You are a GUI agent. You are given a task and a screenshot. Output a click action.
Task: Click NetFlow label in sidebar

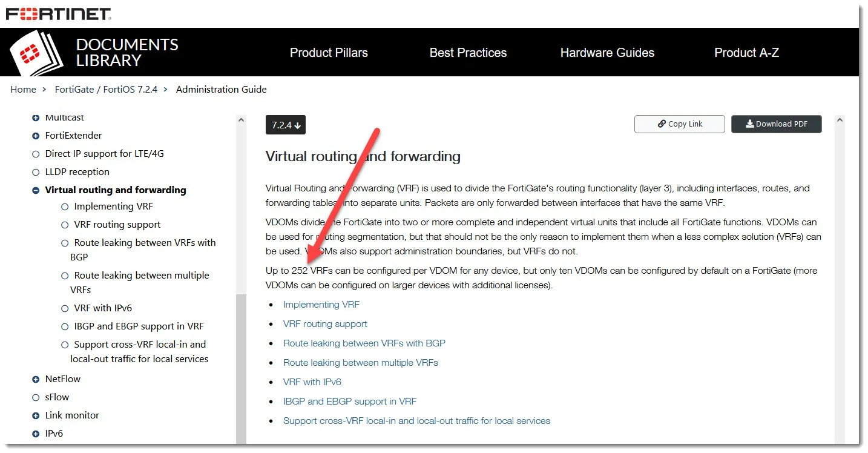(63, 379)
